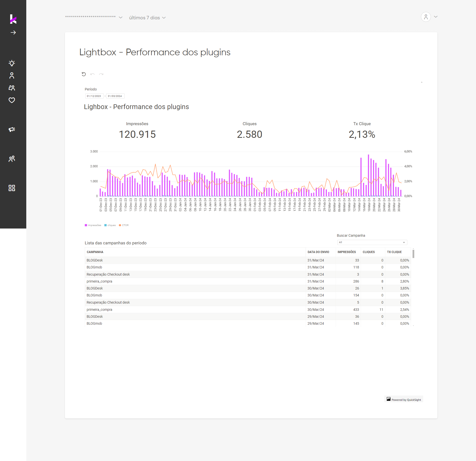476x461 pixels.
Task: Click the Powered by QuickSight link
Action: coord(404,400)
